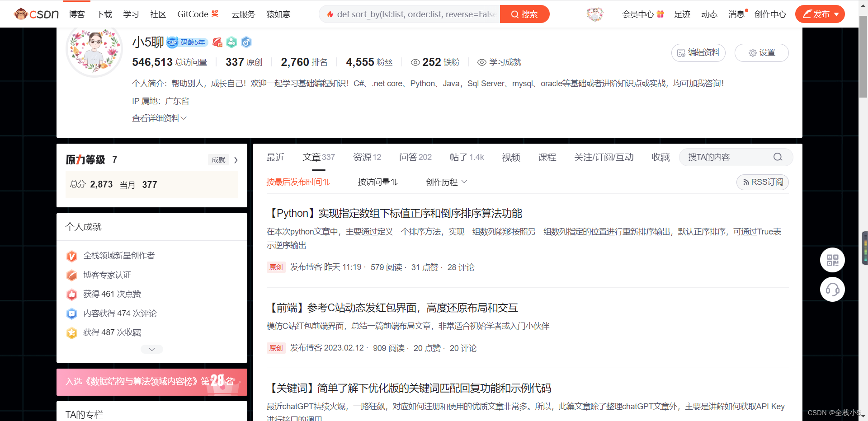Open GitCode in top navigation
Viewport: 868px width, 421px height.
pos(193,14)
